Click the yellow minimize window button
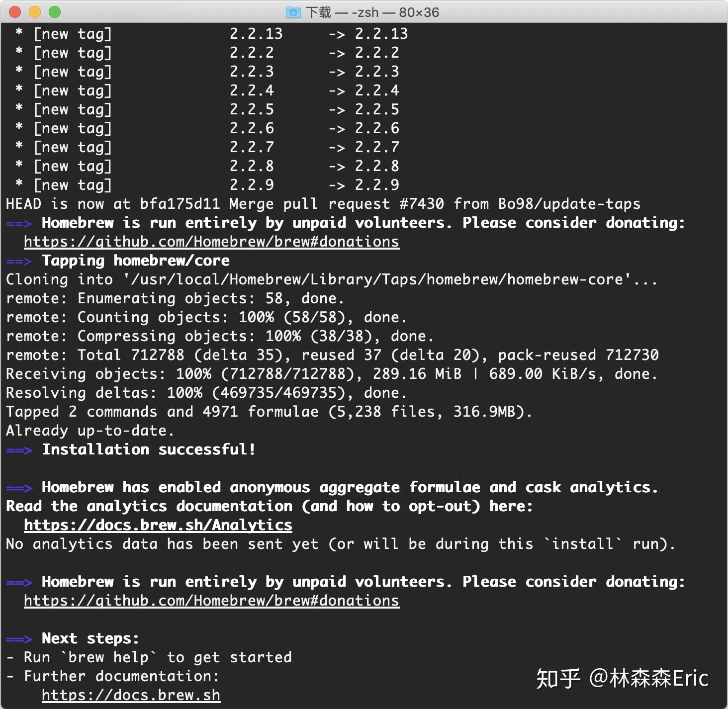728x709 pixels. [35, 12]
